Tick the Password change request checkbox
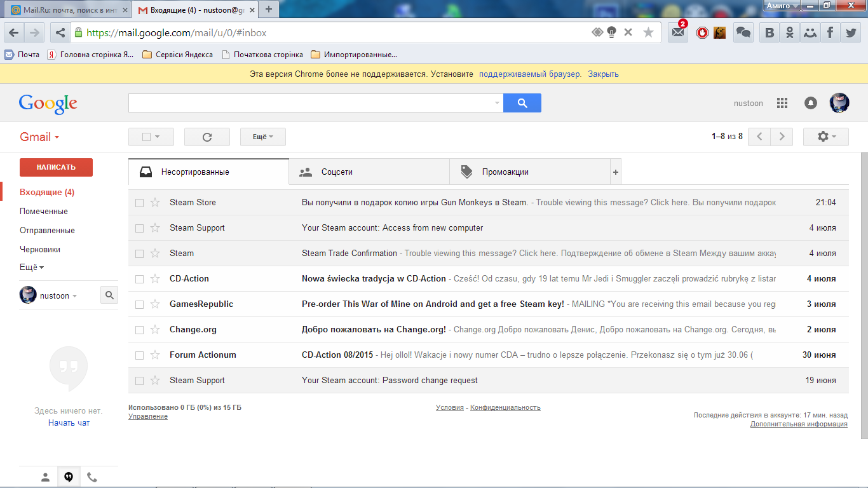 (139, 381)
